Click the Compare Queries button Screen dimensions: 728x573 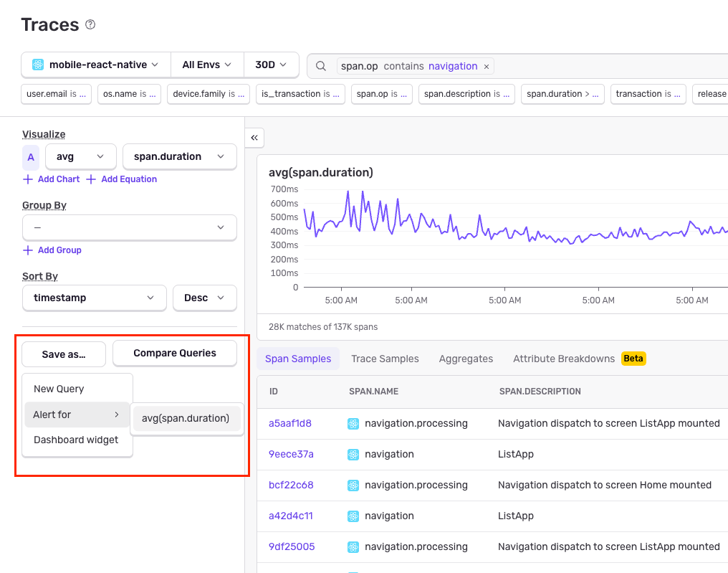pyautogui.click(x=174, y=353)
